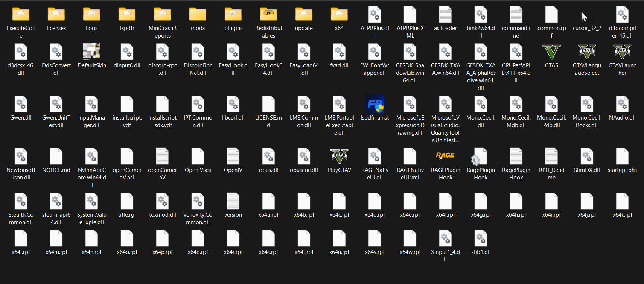Select the d3dcompiler_46.dll file icon
The height and width of the screenshot is (284, 644).
pos(623,15)
